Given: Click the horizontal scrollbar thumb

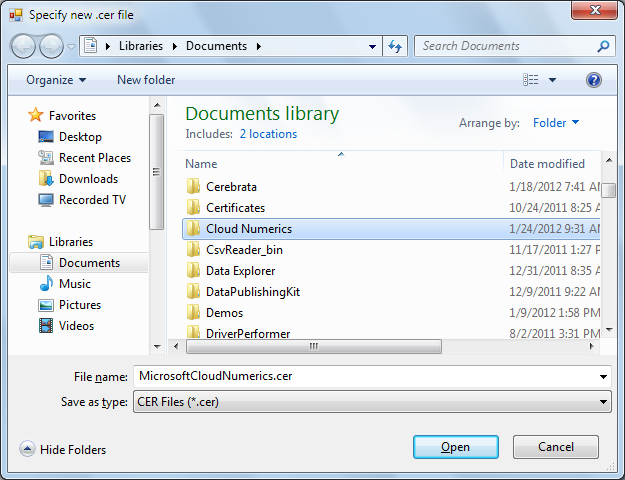Looking at the screenshot, I should [x=314, y=346].
